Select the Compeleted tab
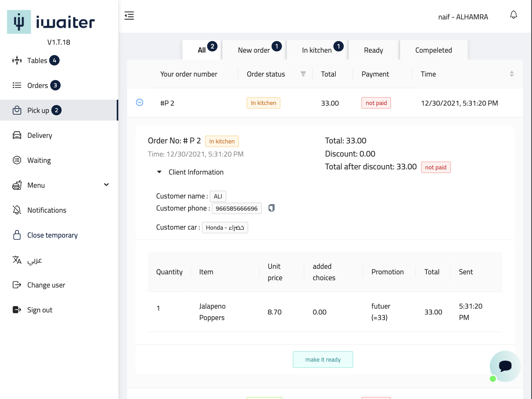Viewport: 532px width, 399px height. tap(433, 50)
